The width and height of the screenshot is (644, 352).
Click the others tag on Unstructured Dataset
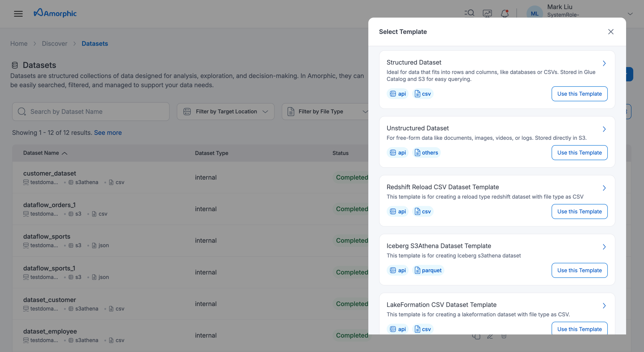click(426, 153)
